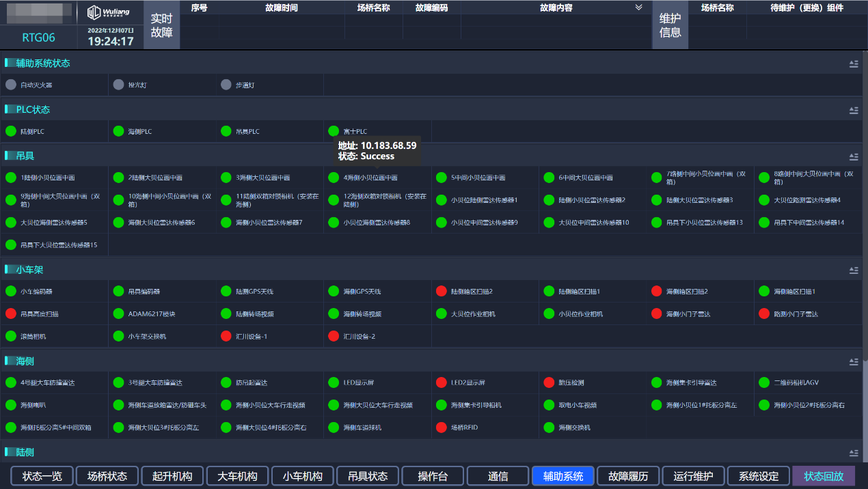Click the green dot for ADAM6217模块
The width and height of the screenshot is (868, 489).
tap(118, 314)
